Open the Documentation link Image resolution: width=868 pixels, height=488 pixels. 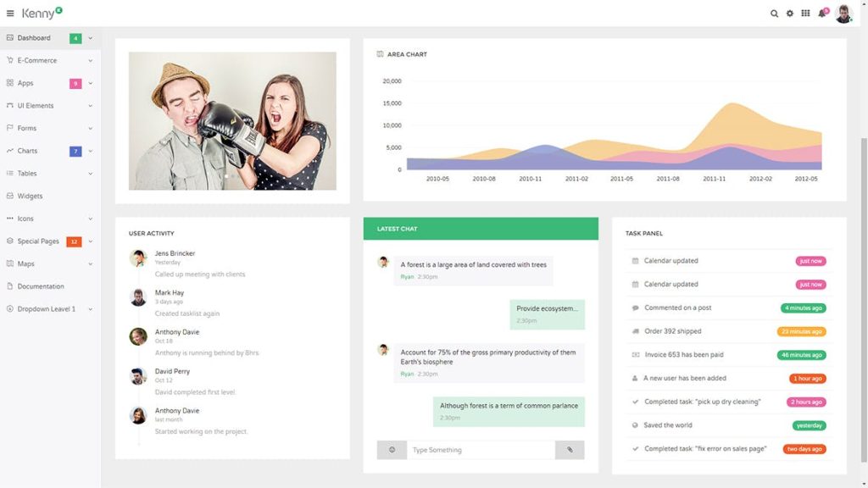tap(44, 286)
